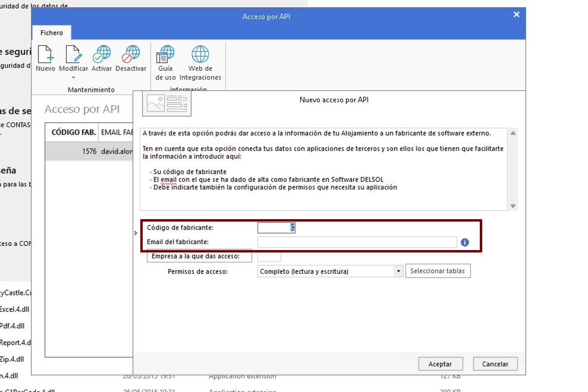Click the Aceptar button
This screenshot has width=588, height=392.
(441, 364)
